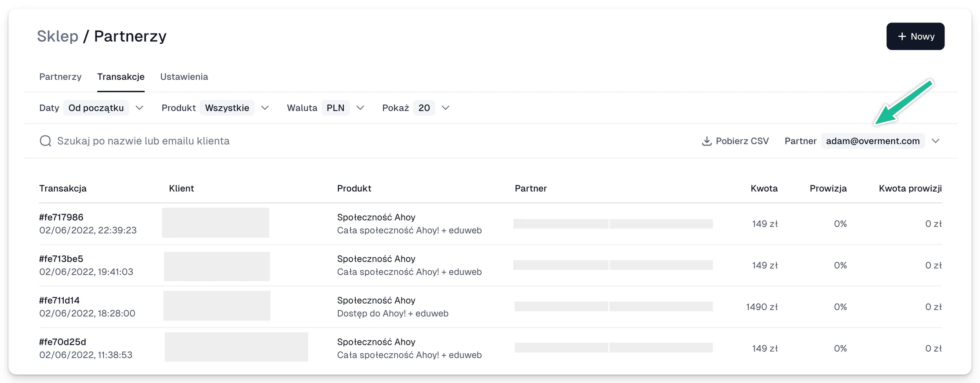Viewport: 980px width, 383px height.
Task: Open the Partner adam@overment.com dropdown
Action: [873, 141]
